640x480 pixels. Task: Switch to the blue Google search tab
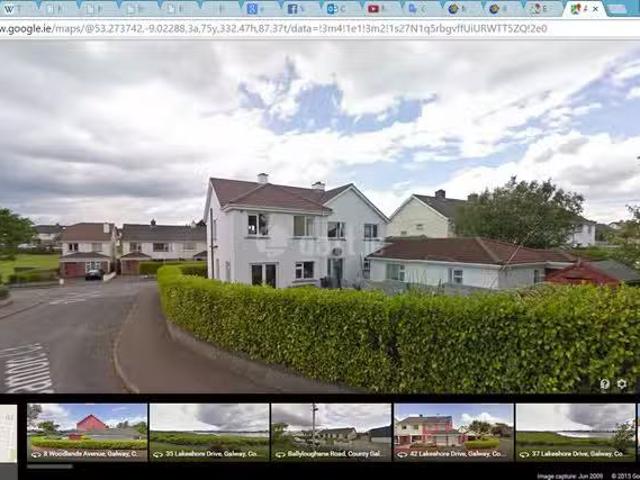259,9
